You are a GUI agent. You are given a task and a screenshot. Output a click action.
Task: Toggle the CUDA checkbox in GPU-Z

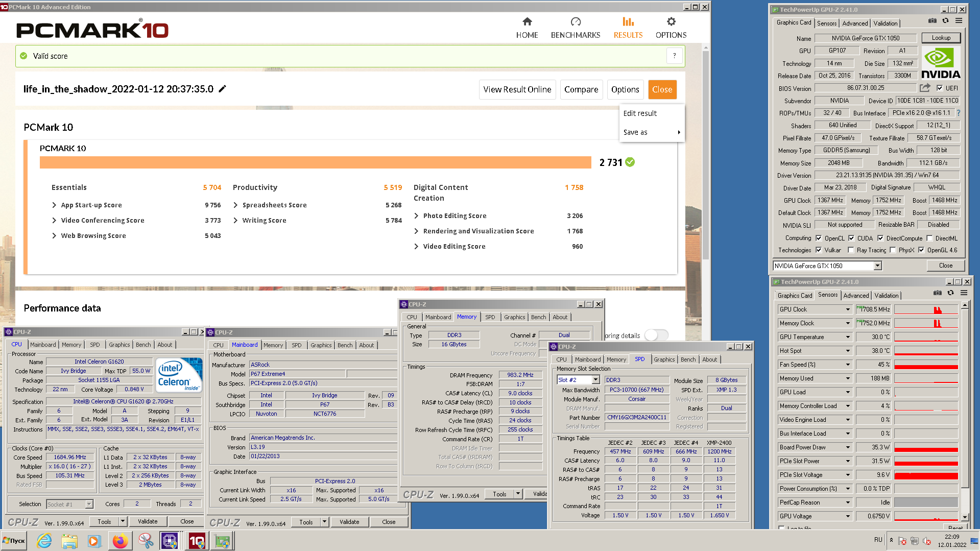(x=851, y=238)
